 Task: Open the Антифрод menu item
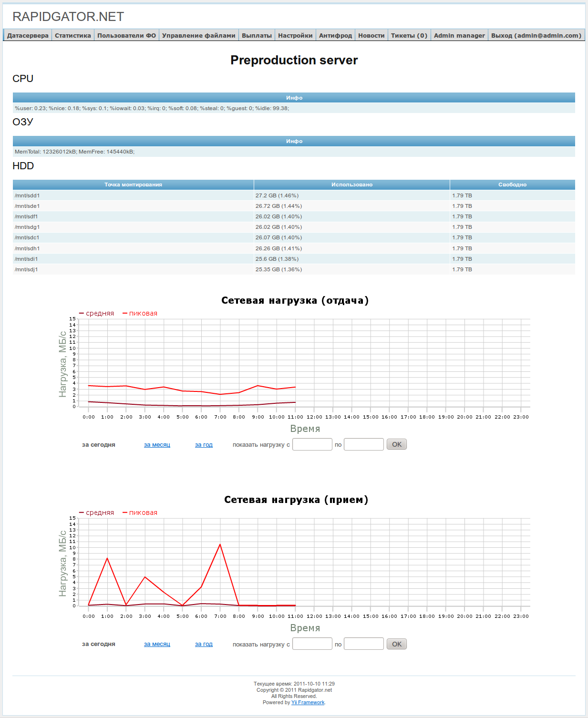[x=335, y=35]
